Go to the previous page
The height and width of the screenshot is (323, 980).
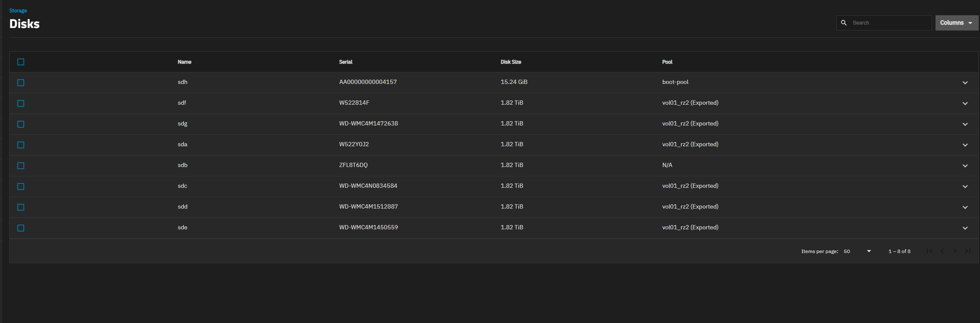click(x=942, y=251)
